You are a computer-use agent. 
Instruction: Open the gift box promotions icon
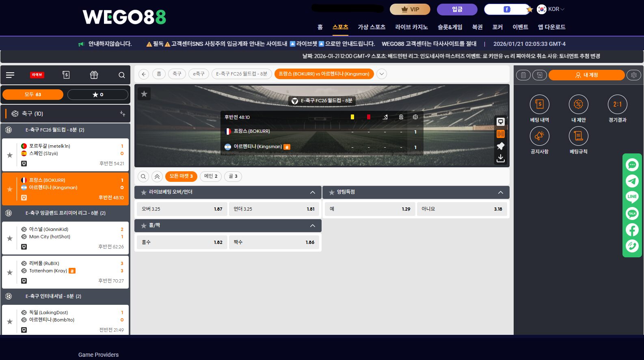(x=94, y=75)
